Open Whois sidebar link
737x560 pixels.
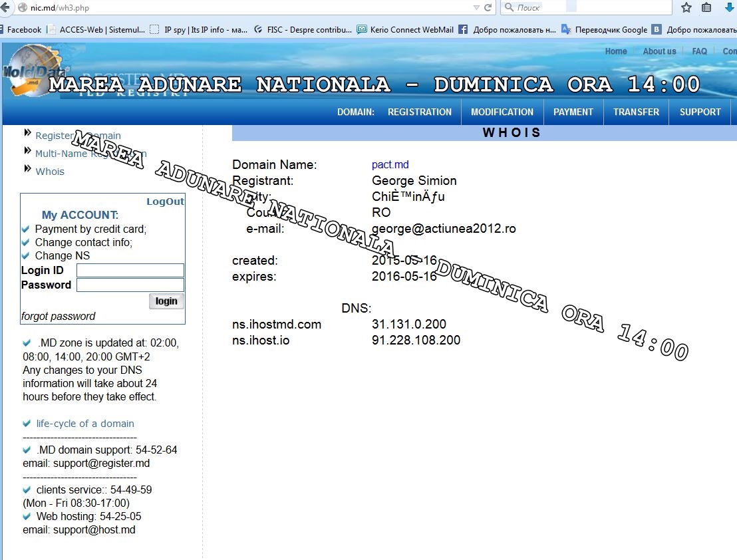coord(50,172)
